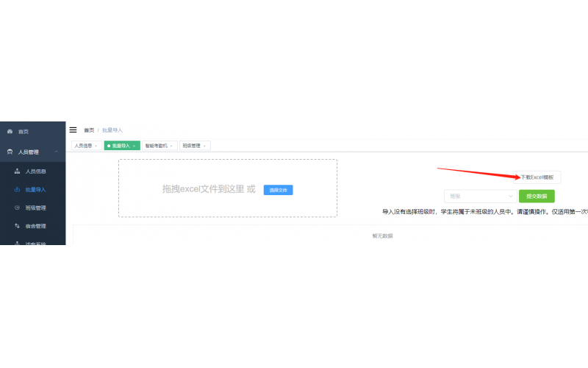This screenshot has height=368, width=588.
Task: Click the excel drag-and-drop upload area
Action: [228, 188]
